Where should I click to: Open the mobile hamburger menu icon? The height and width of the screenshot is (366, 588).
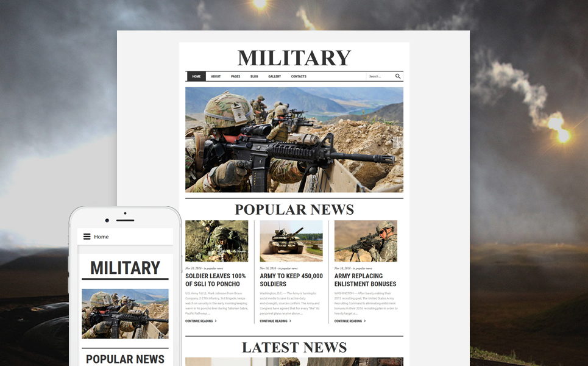pyautogui.click(x=87, y=237)
